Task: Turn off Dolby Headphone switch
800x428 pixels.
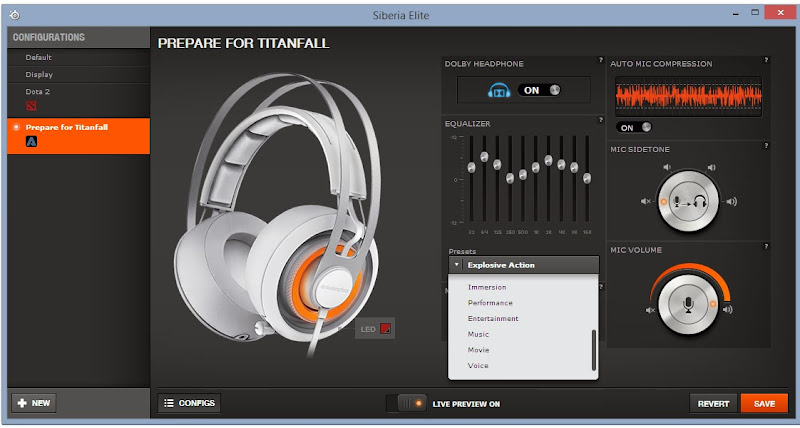Action: point(540,90)
